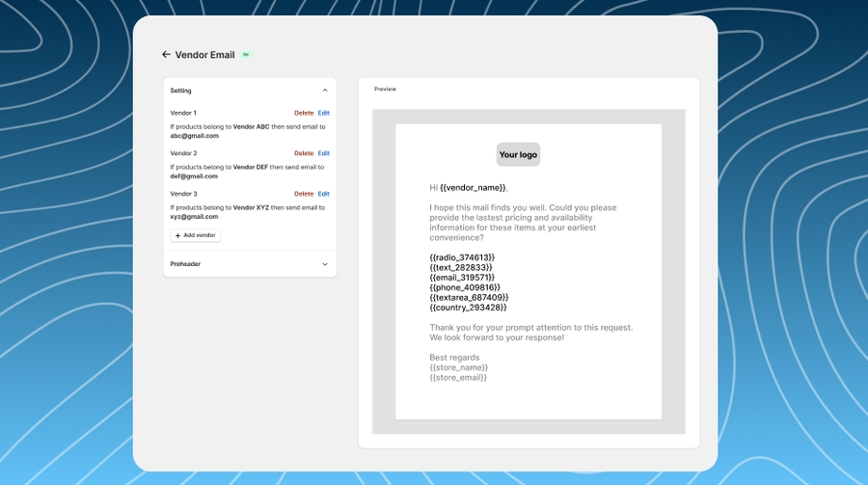Click the green On status badge
The height and width of the screenshot is (485, 868).
(x=246, y=55)
